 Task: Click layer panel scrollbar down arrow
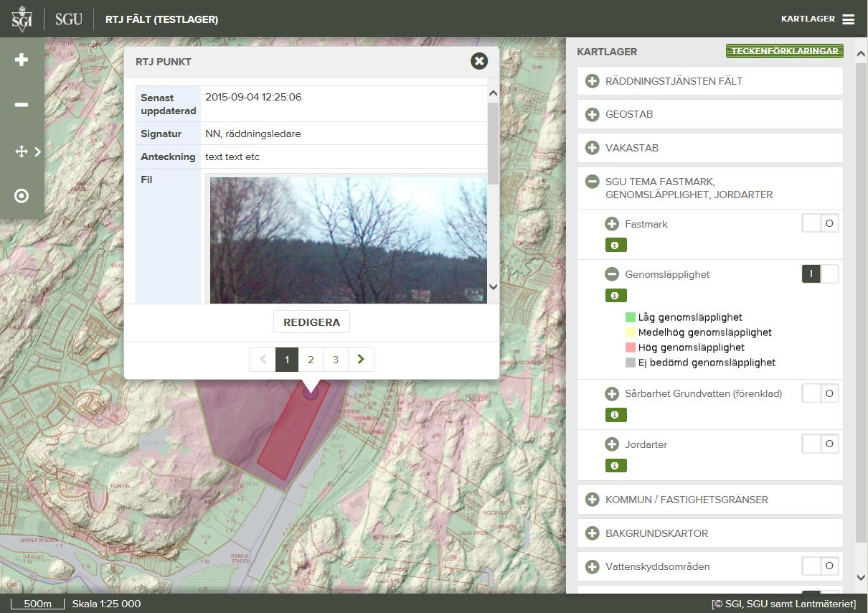coord(862,577)
